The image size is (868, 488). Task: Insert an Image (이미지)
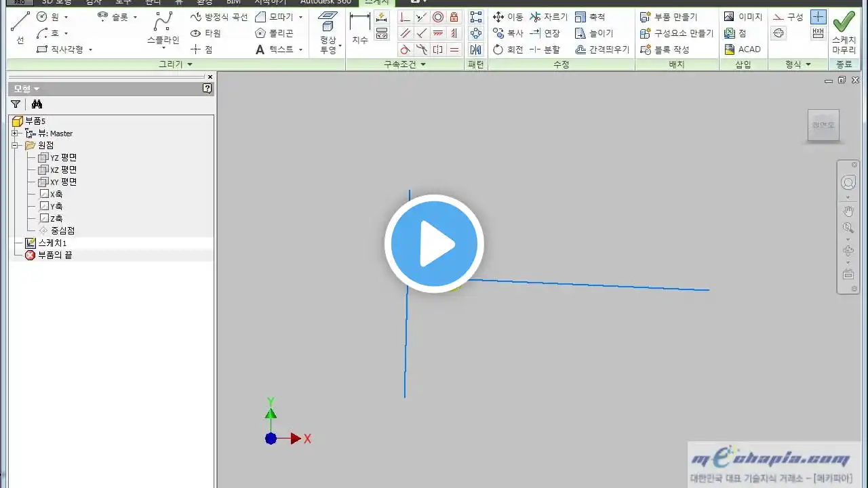tap(743, 17)
